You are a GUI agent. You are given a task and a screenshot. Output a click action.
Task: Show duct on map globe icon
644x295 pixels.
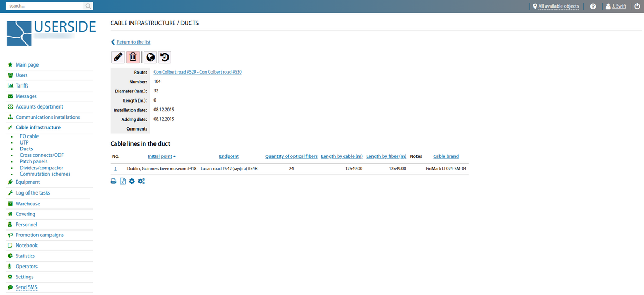click(151, 57)
